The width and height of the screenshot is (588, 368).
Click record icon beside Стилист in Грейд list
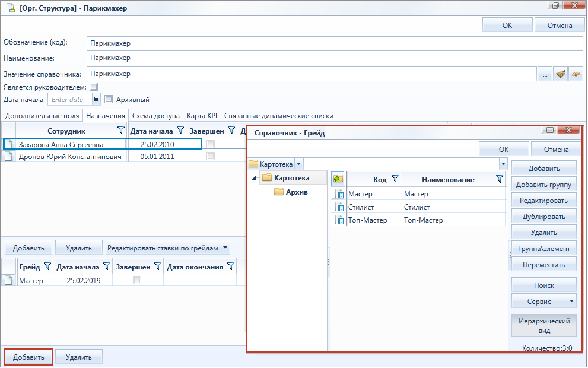(339, 207)
